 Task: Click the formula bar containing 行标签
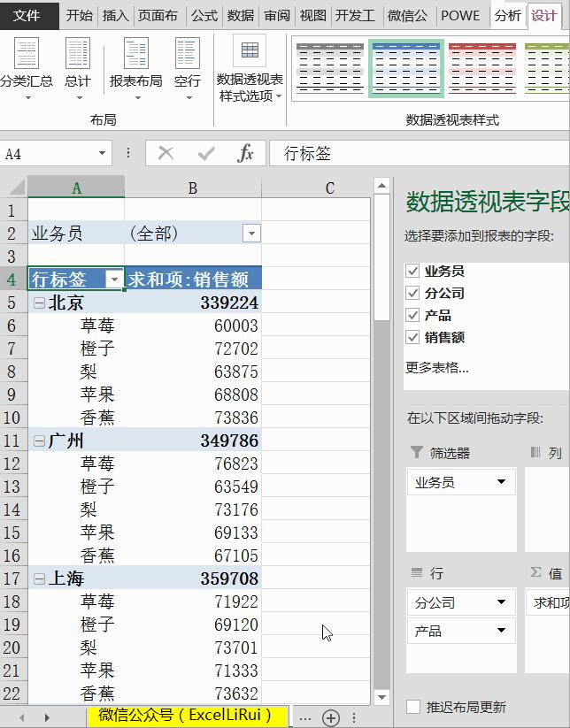[x=419, y=153]
